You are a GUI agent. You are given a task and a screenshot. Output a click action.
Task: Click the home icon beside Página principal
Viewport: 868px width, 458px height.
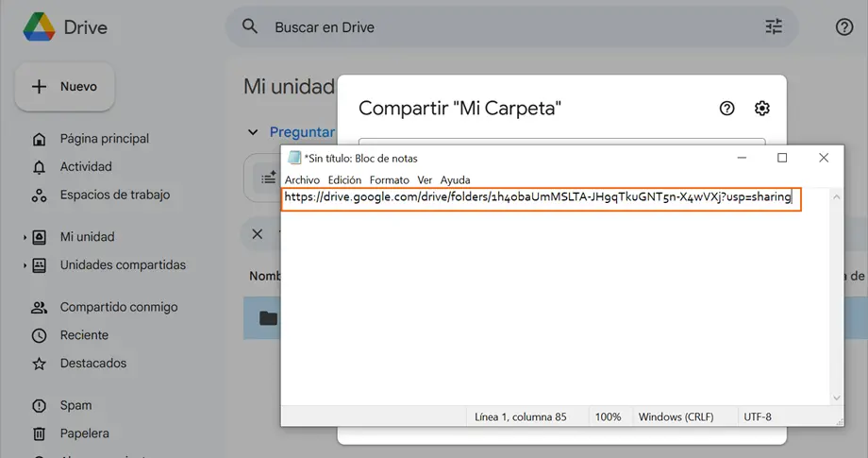tap(39, 139)
